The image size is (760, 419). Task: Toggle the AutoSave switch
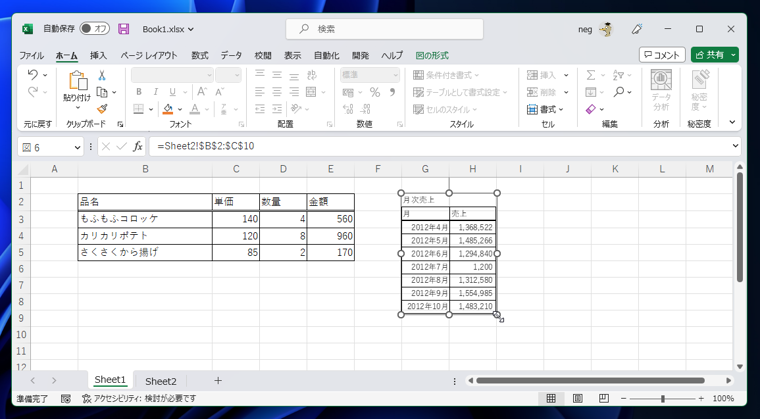[95, 29]
